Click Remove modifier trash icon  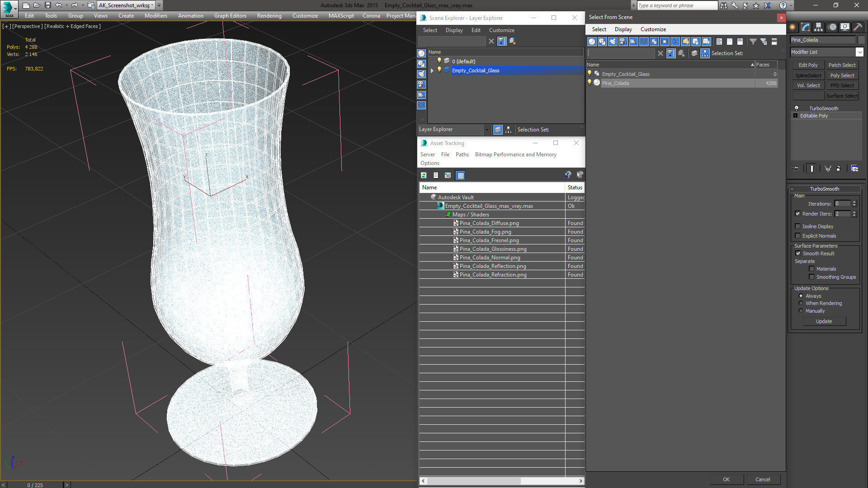[x=839, y=169]
